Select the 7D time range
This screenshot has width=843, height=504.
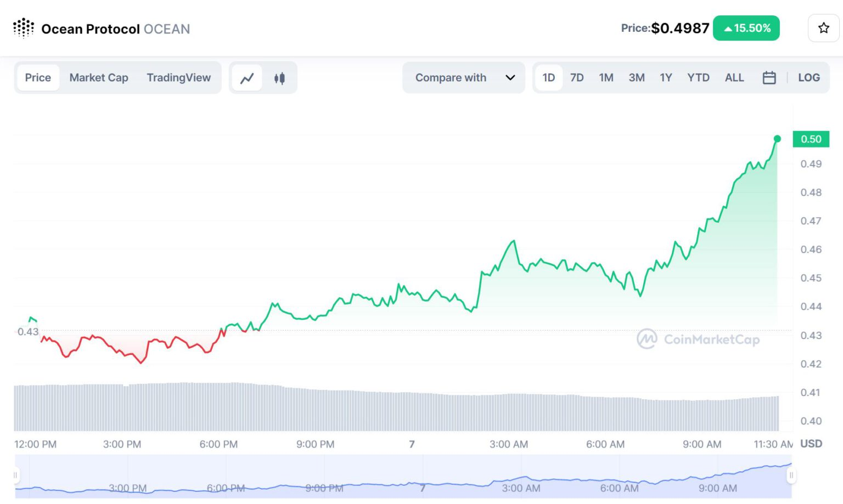[x=577, y=78]
